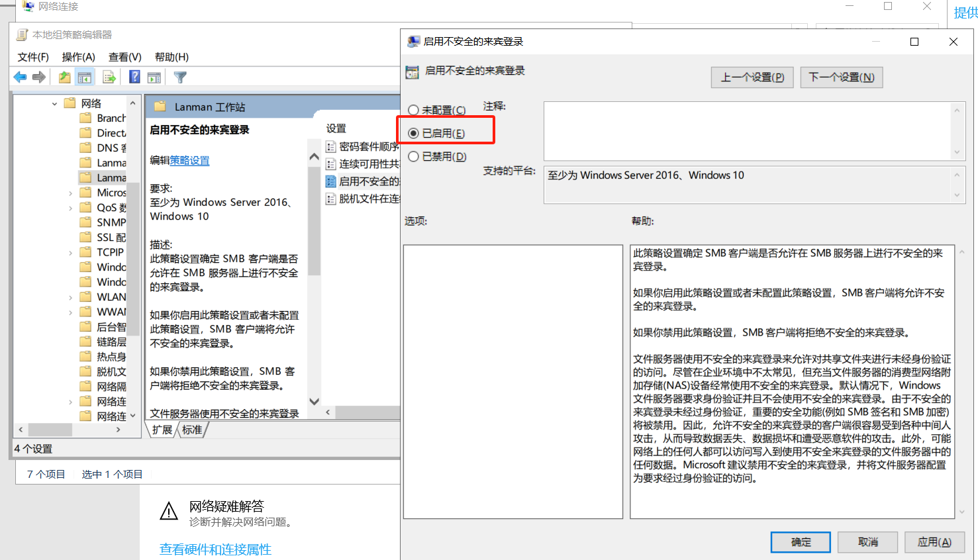This screenshot has height=560, width=978.
Task: Select the 未配置 radio button
Action: [414, 110]
